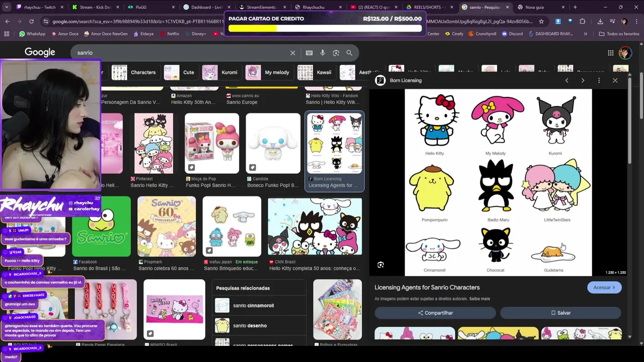Open the browser downloads icon
The width and height of the screenshot is (644, 362).
600,22
